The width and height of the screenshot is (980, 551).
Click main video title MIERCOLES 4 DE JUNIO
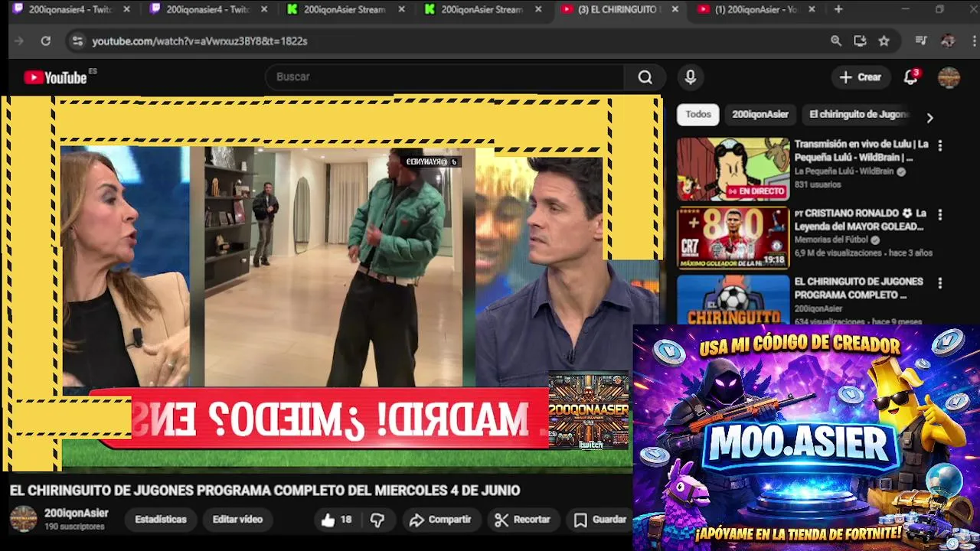tap(265, 491)
